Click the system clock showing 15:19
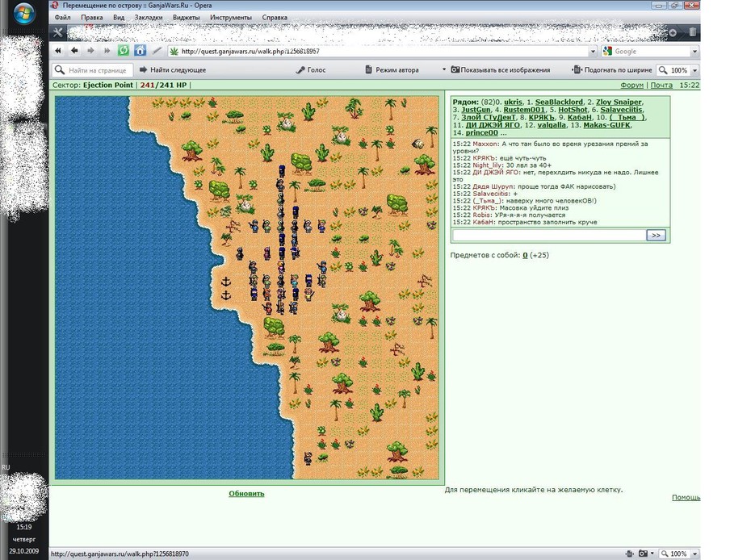751x560 pixels. (x=24, y=527)
